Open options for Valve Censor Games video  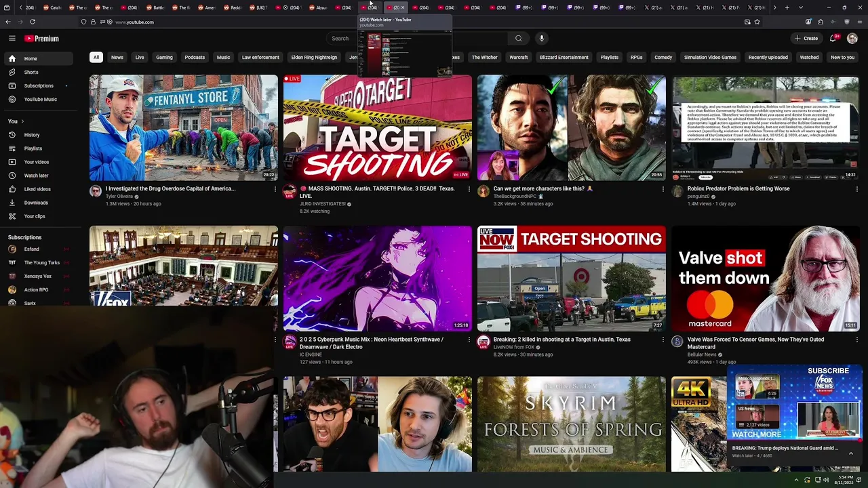coord(856,340)
